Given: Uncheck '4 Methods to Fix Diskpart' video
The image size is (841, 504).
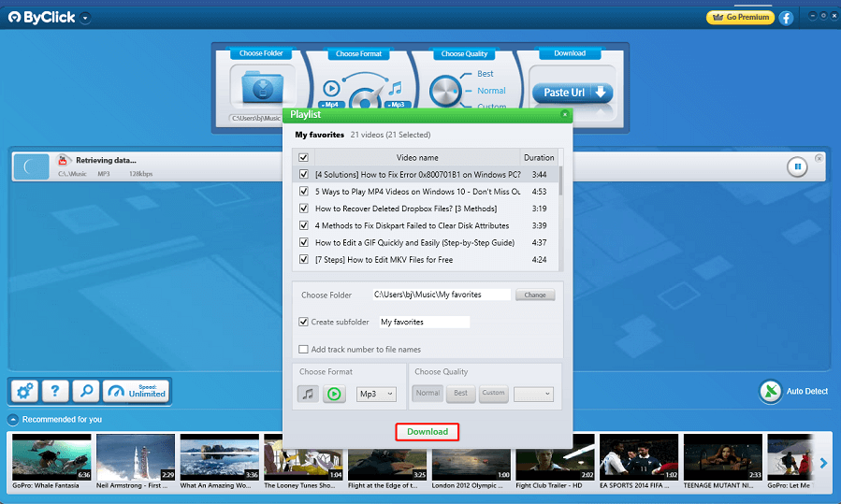Looking at the screenshot, I should point(304,225).
